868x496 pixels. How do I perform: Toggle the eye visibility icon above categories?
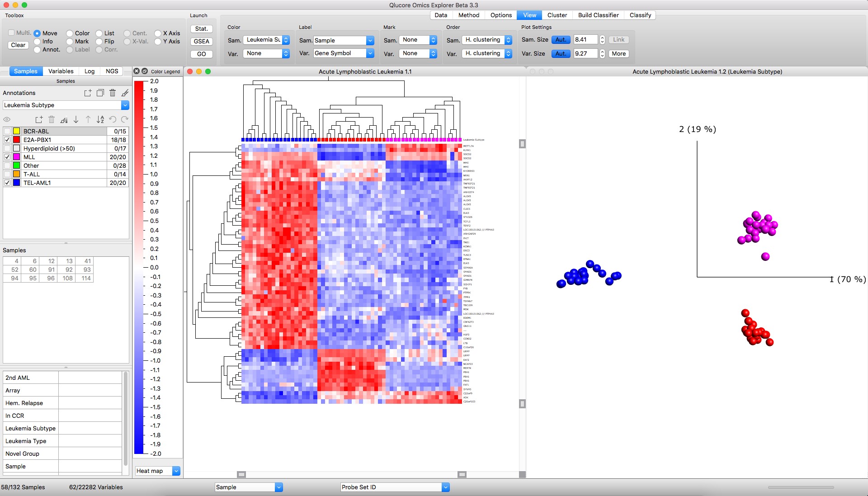7,119
